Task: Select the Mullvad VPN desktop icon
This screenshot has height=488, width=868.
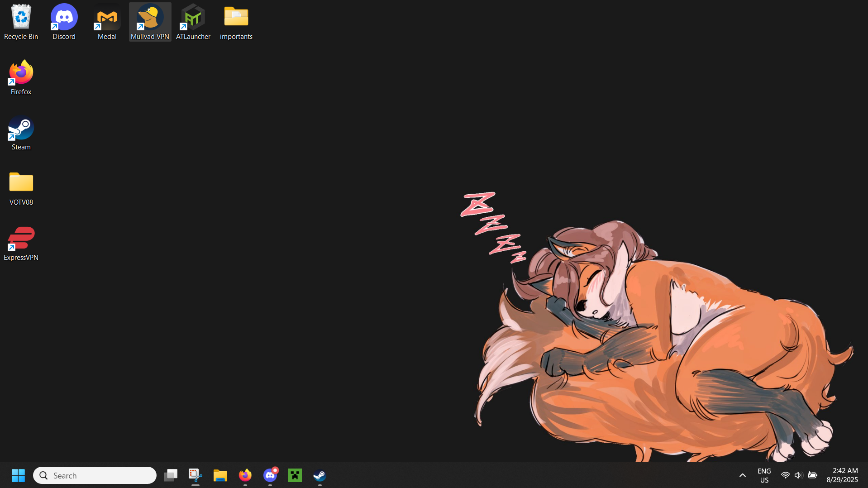Action: click(x=150, y=22)
